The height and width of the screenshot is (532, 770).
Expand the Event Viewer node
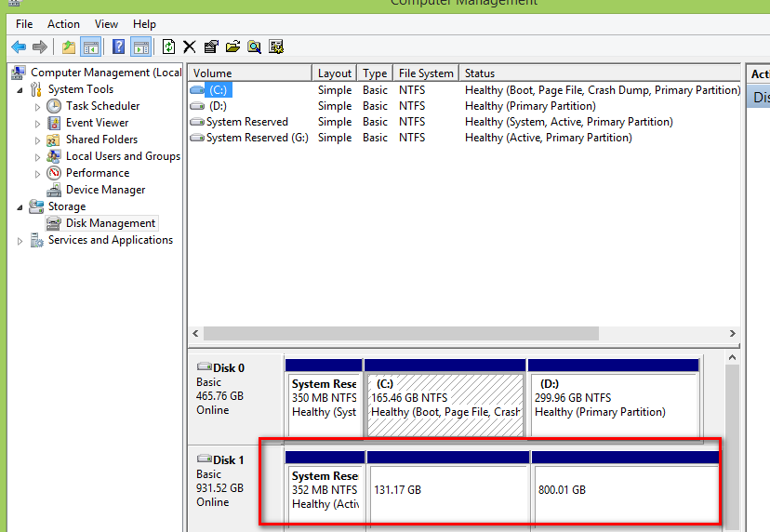37,124
